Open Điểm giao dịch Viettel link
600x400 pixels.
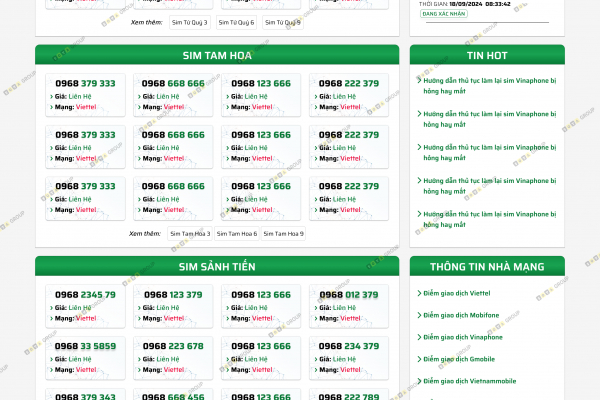click(x=457, y=293)
